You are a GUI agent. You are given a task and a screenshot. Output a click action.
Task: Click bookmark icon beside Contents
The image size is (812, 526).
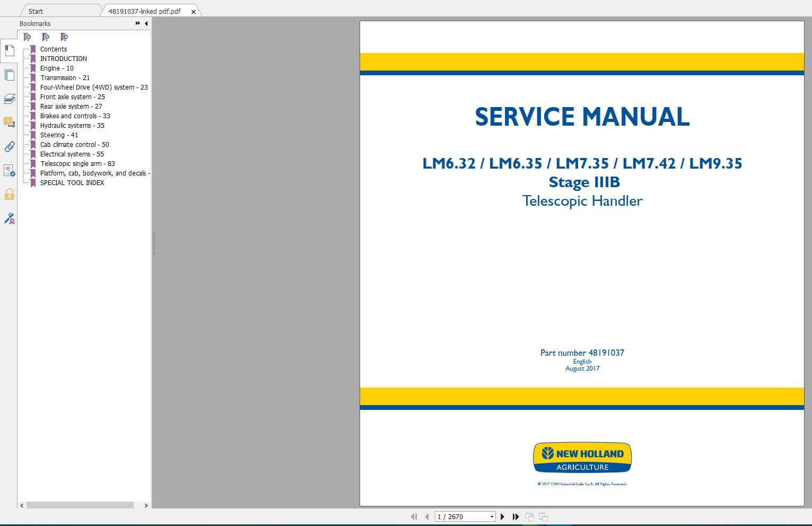pyautogui.click(x=33, y=49)
